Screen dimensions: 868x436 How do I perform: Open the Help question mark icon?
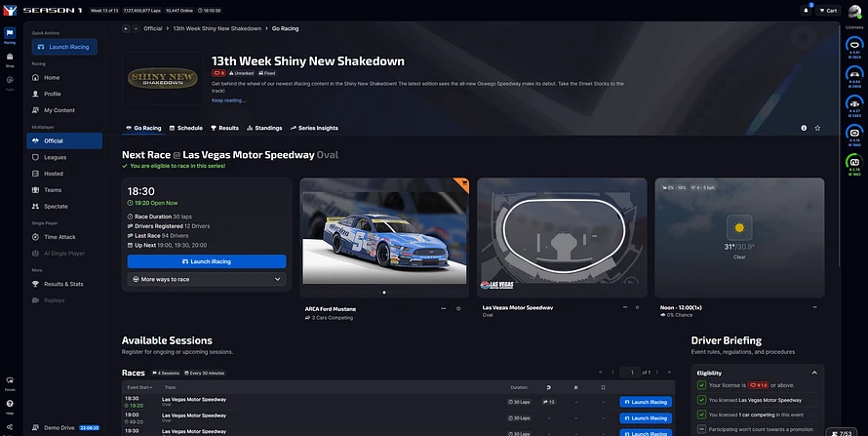click(x=10, y=406)
